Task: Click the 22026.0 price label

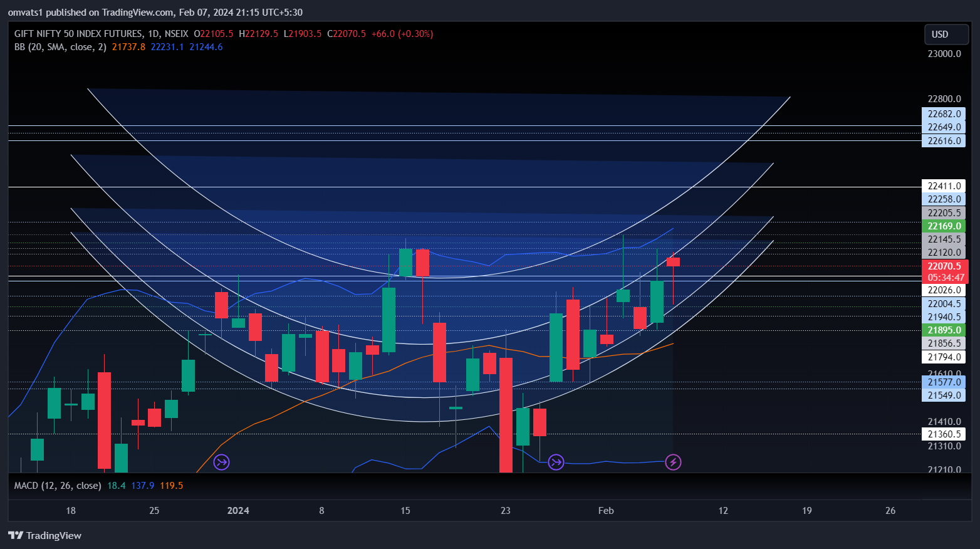Action: 944,290
